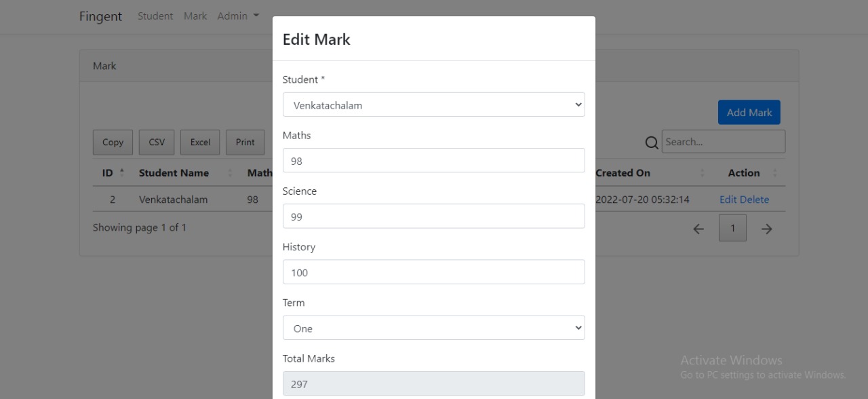Select page 1 in pagination
Image resolution: width=868 pixels, height=399 pixels.
732,228
